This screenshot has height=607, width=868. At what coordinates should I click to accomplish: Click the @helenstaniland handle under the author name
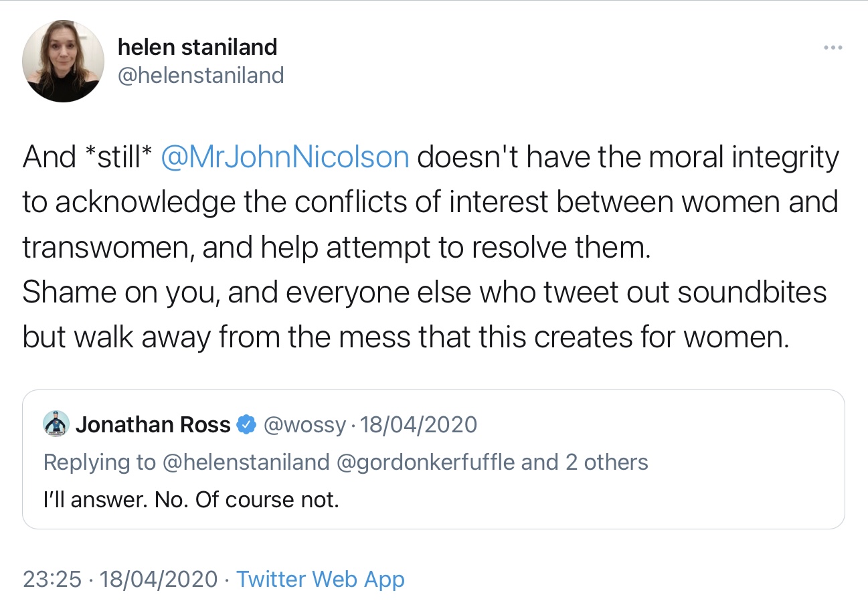tap(201, 75)
